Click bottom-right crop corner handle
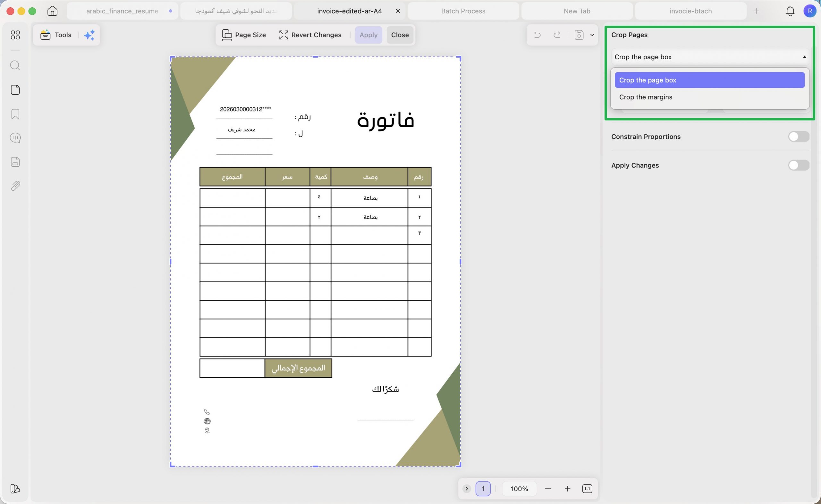 [459, 465]
